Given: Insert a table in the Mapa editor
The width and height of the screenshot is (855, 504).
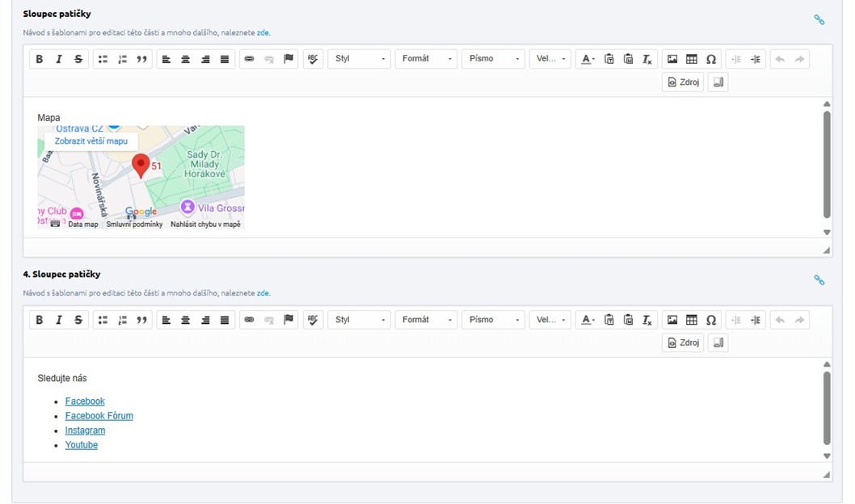Looking at the screenshot, I should click(x=692, y=59).
